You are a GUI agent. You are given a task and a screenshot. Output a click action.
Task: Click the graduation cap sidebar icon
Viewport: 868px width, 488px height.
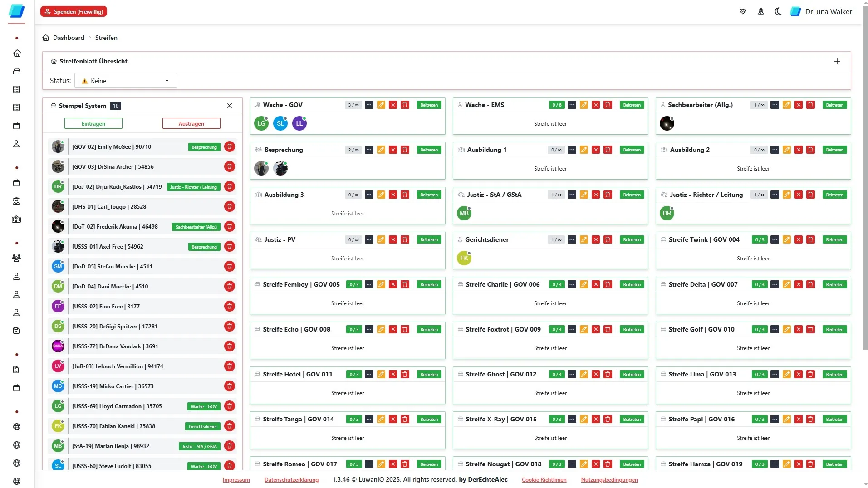[x=17, y=201]
